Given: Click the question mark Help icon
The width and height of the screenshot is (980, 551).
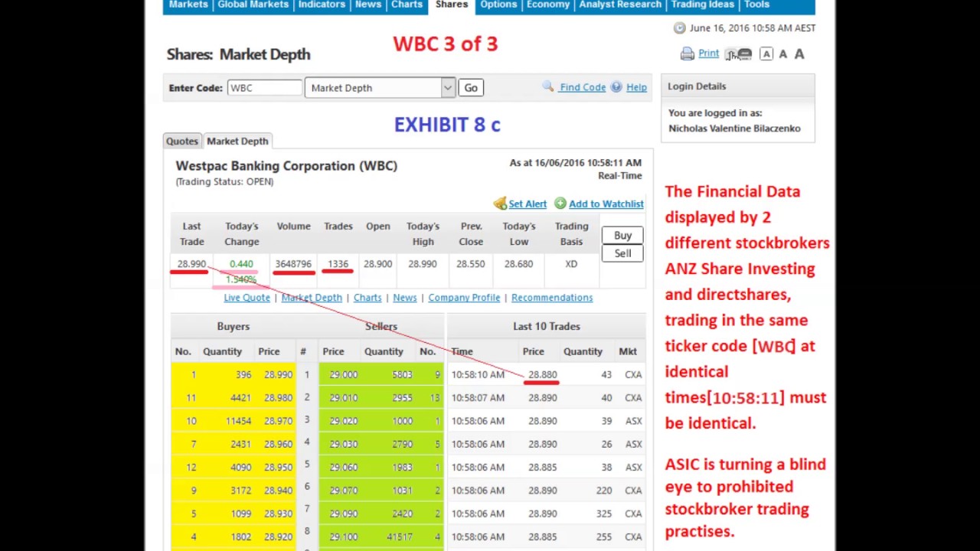Looking at the screenshot, I should point(616,87).
